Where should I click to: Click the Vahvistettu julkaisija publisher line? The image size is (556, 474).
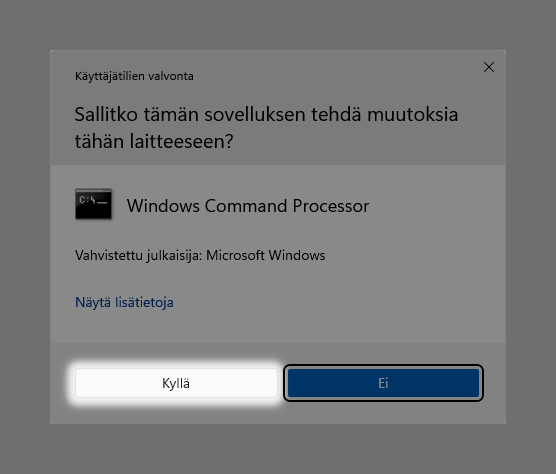pyautogui.click(x=200, y=255)
